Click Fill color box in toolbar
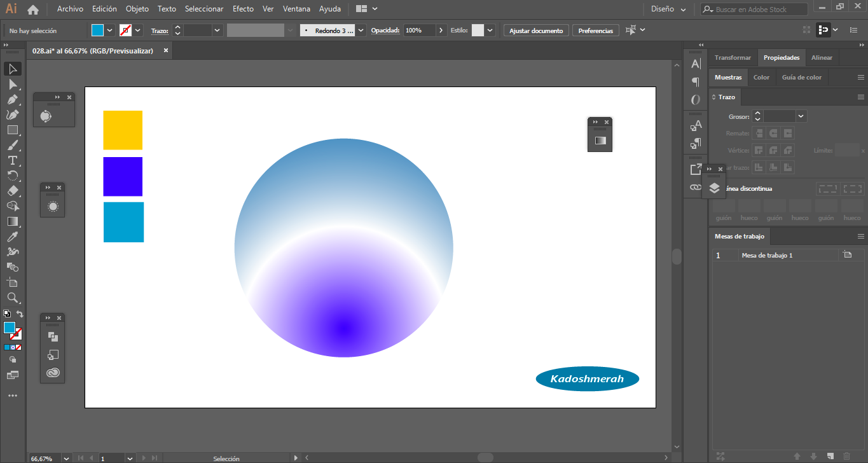This screenshot has height=463, width=868. click(x=10, y=328)
